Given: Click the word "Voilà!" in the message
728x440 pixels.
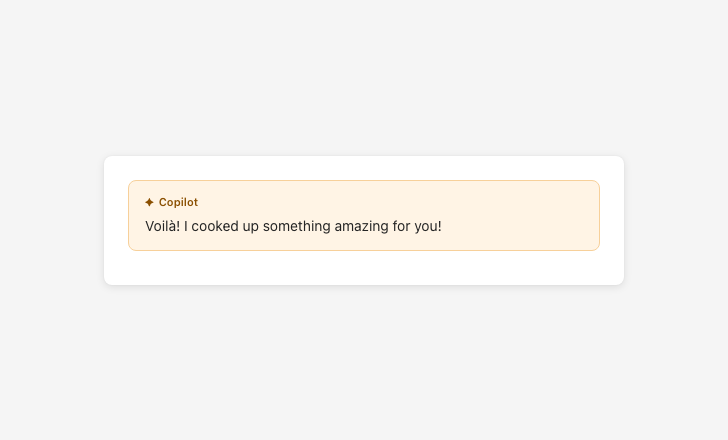Looking at the screenshot, I should point(162,226).
